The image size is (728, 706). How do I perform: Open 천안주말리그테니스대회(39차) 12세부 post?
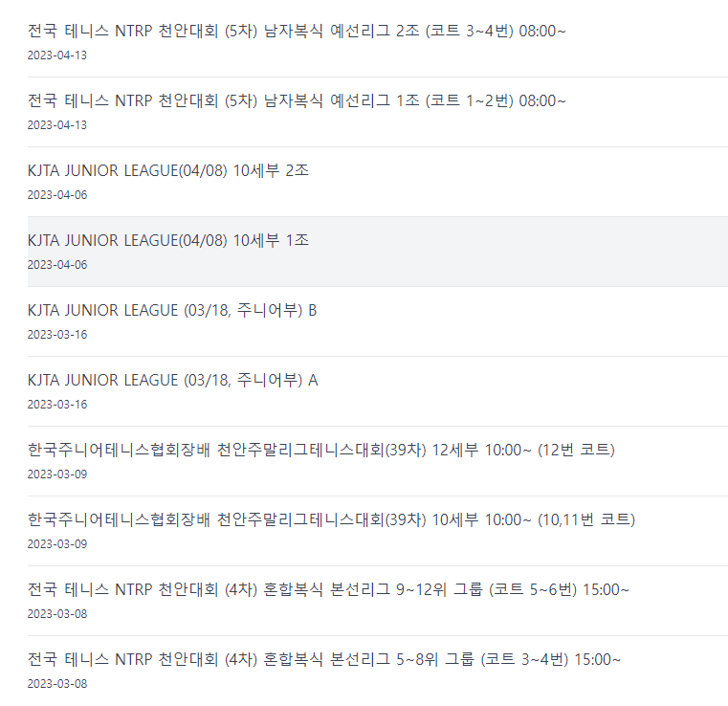(320, 450)
